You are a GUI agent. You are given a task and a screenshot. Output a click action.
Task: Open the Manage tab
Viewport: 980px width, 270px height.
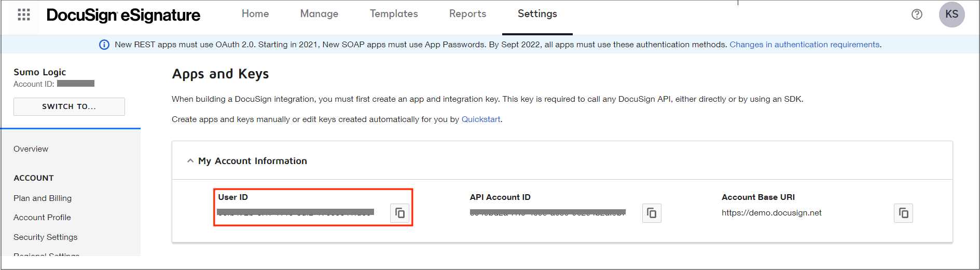coord(319,14)
